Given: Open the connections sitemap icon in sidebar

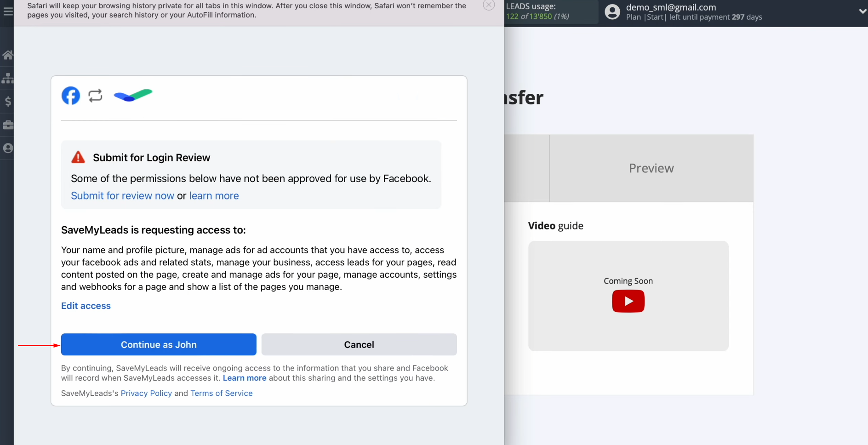Looking at the screenshot, I should pyautogui.click(x=8, y=78).
